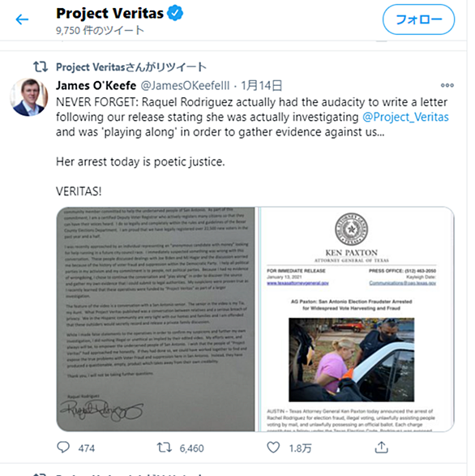Click the Project Veritas verified badge
The image size is (475, 476).
click(x=175, y=13)
